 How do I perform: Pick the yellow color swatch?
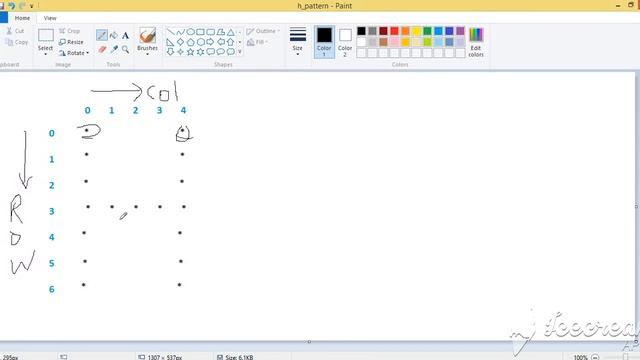pyautogui.click(x=416, y=31)
